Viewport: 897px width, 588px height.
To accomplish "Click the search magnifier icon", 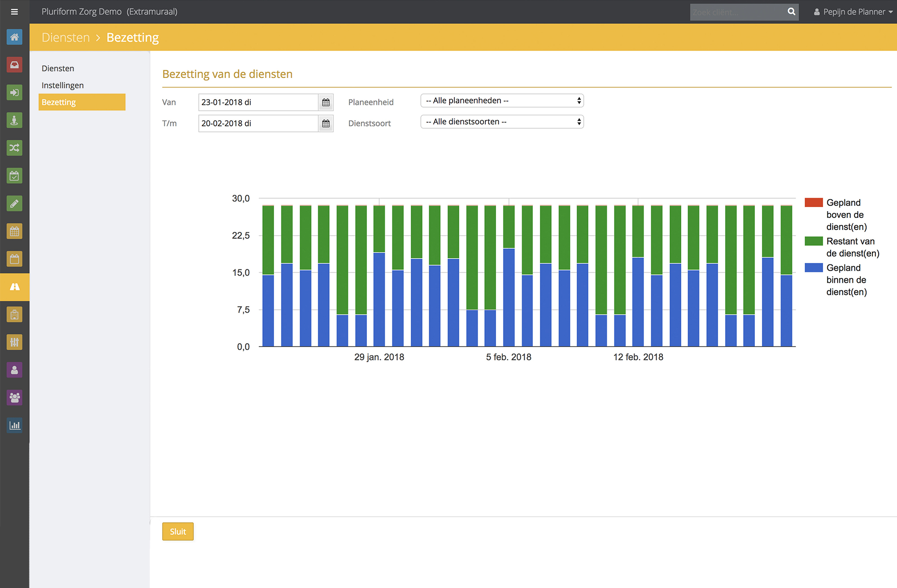I will 792,12.
